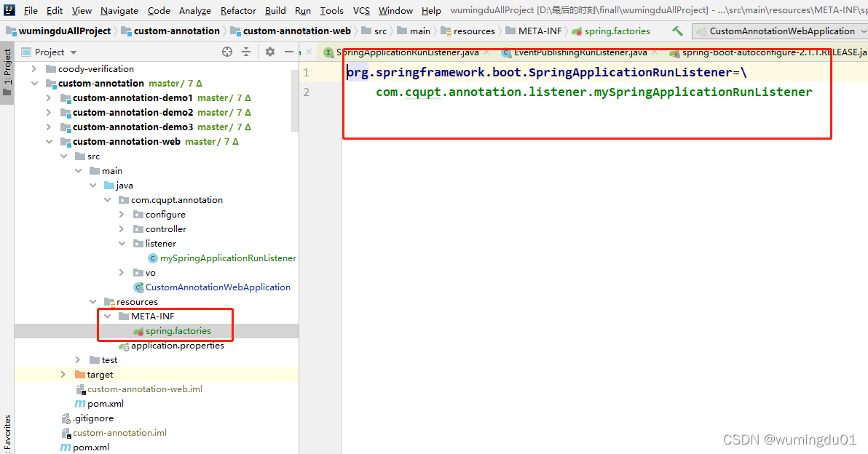868x454 pixels.
Task: Click the mySpringApplicationRunListener class icon
Action: pos(153,258)
